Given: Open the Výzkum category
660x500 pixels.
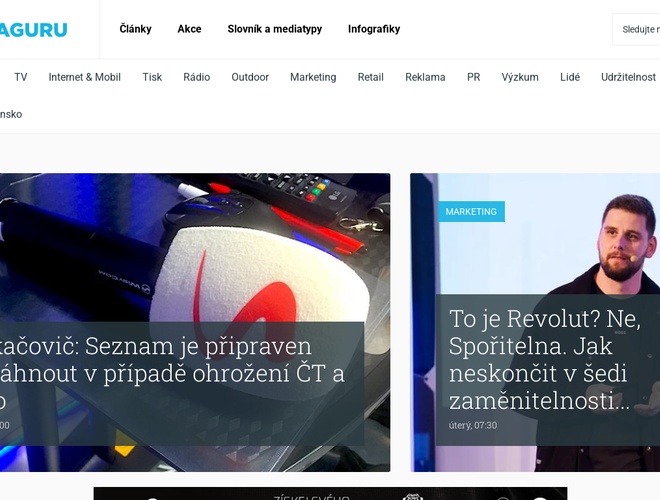Looking at the screenshot, I should 520,77.
